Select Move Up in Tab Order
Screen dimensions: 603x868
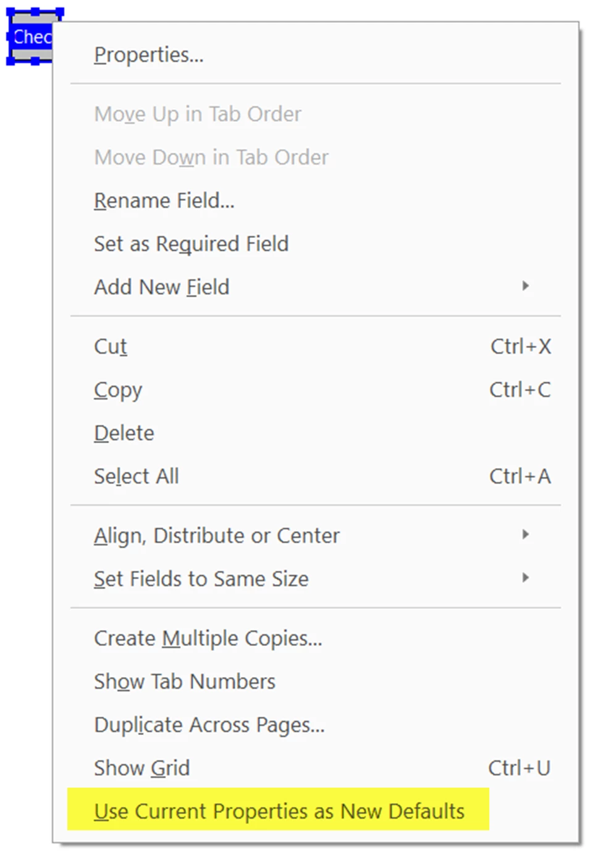coord(315,114)
